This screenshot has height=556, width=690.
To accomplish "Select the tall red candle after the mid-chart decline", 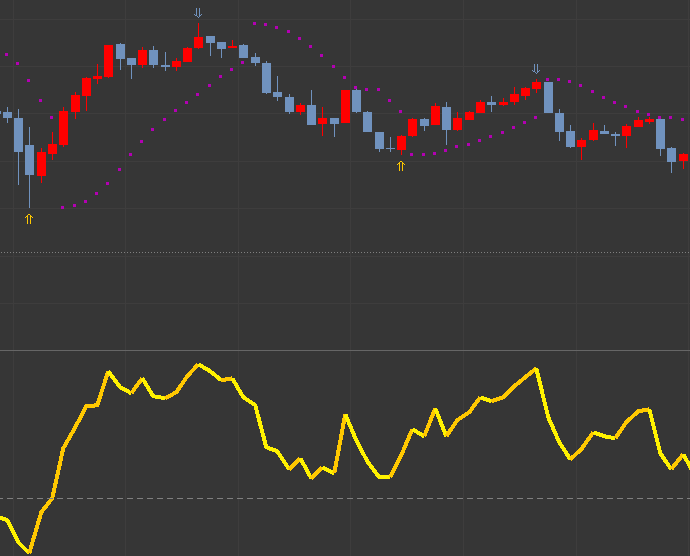I will click(346, 106).
